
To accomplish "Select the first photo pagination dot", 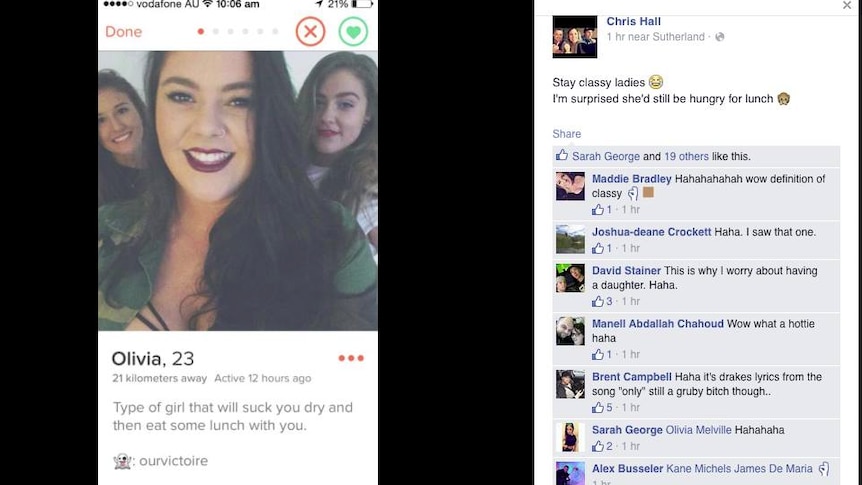I will 201,31.
